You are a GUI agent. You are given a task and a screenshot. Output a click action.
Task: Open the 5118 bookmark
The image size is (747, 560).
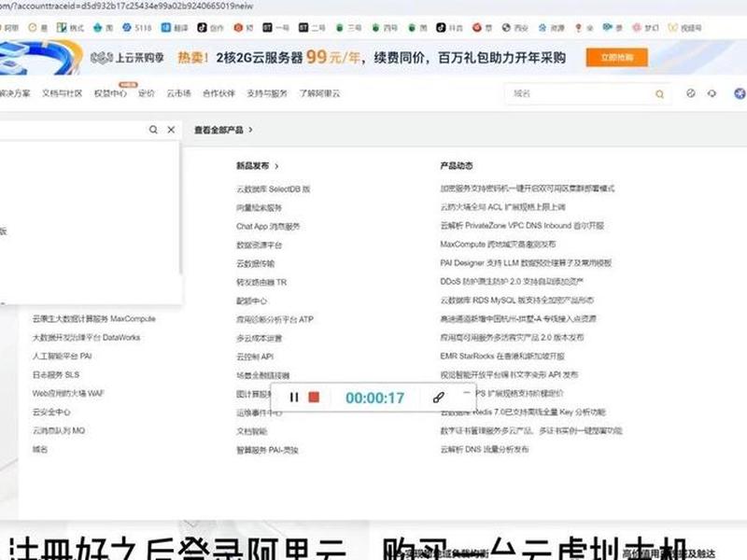pos(136,28)
